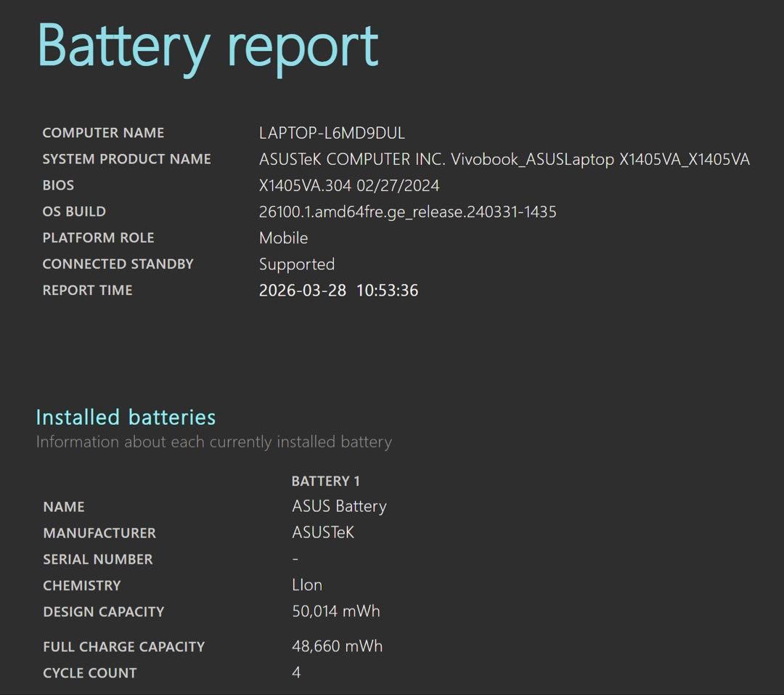Click the LIon chemistry value
784x695 pixels.
pos(307,585)
